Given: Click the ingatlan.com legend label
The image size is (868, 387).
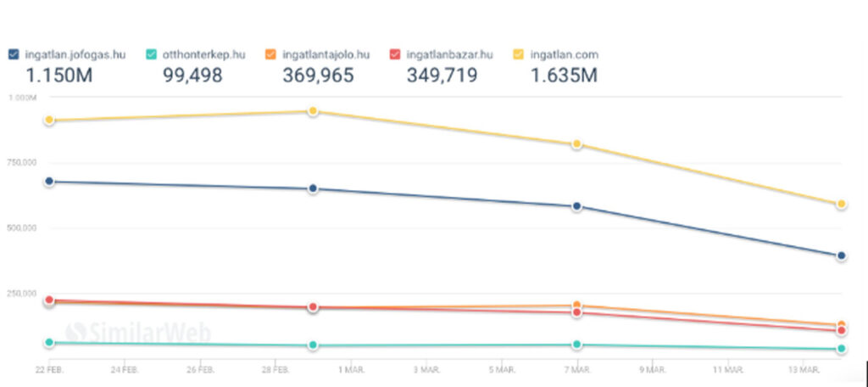Looking at the screenshot, I should [x=564, y=55].
